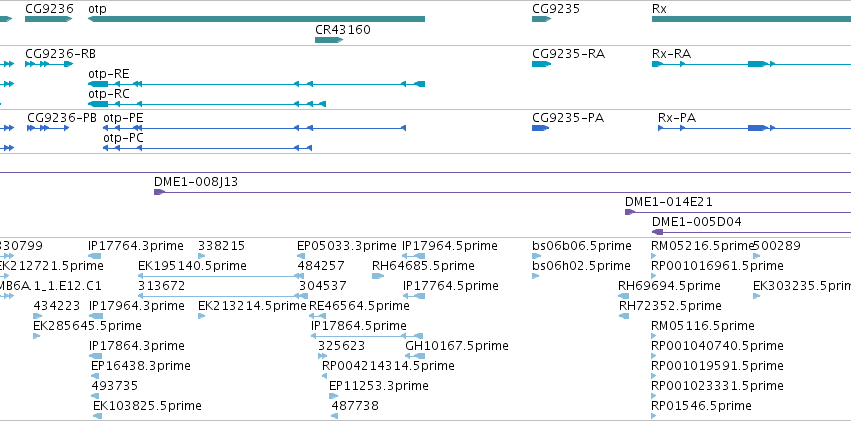Click the DME1-014E21 clone start marker

[x=630, y=212]
